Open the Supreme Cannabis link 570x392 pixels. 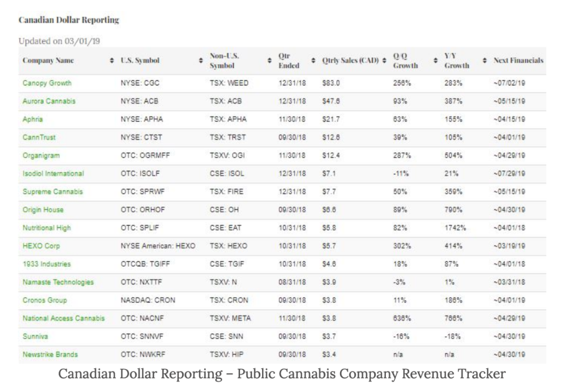coord(53,192)
